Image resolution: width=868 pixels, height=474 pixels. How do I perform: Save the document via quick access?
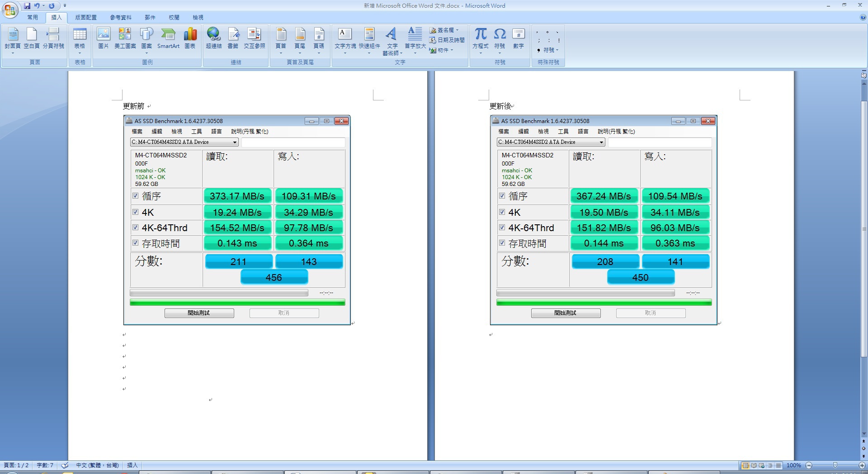click(27, 6)
